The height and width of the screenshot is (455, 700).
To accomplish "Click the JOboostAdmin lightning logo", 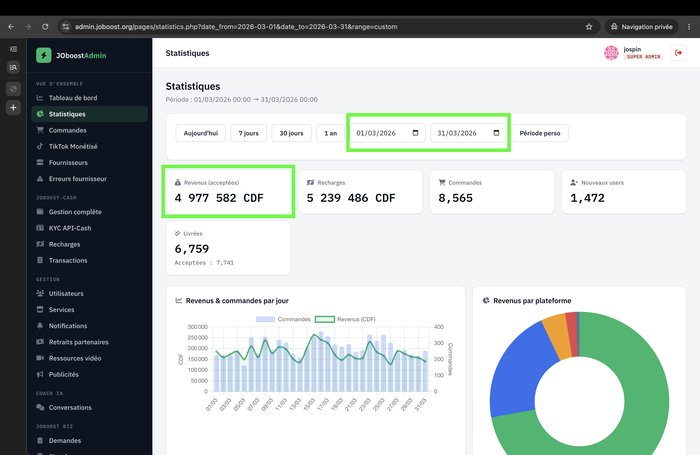I will pyautogui.click(x=44, y=55).
